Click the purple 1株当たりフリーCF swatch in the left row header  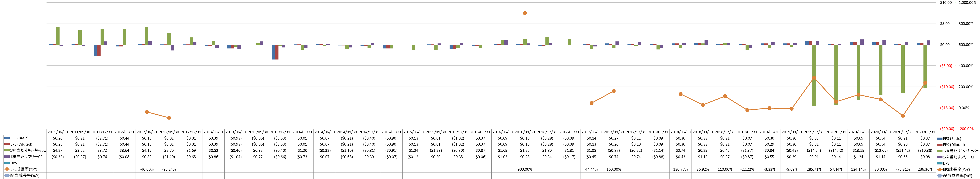pos(7,157)
